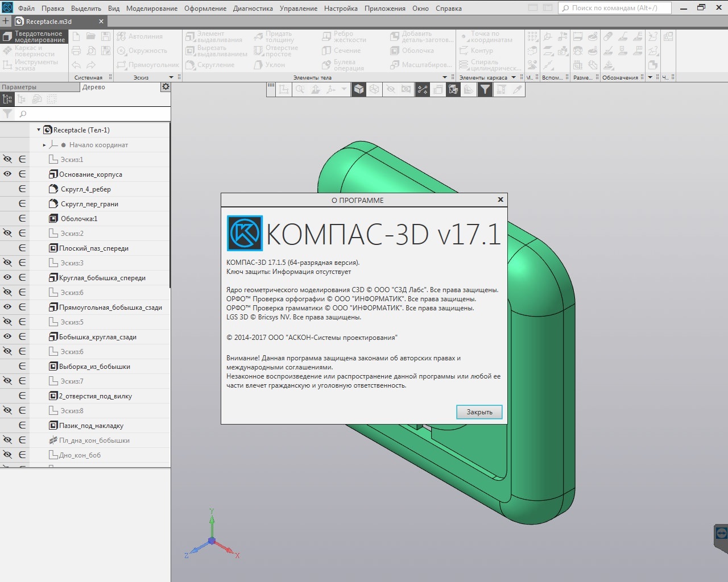Click the redo arrow icon
The width and height of the screenshot is (728, 582).
point(91,65)
